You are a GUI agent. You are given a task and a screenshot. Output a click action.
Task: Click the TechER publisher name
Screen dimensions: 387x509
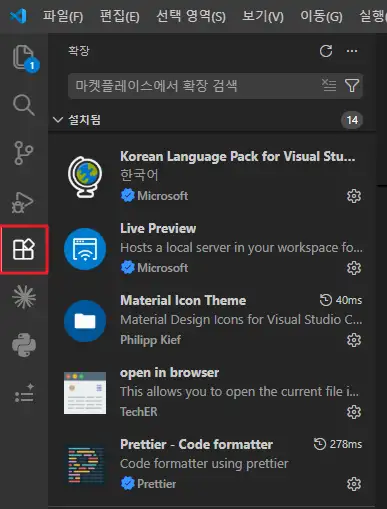tap(139, 412)
